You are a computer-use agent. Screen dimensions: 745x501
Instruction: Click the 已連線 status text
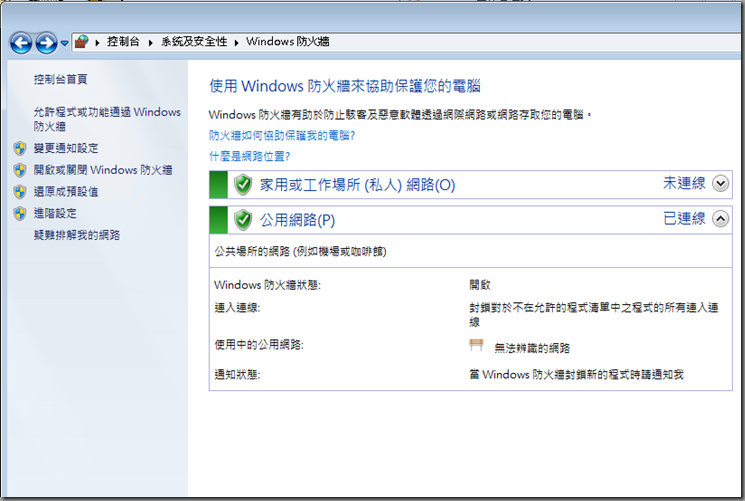[684, 219]
